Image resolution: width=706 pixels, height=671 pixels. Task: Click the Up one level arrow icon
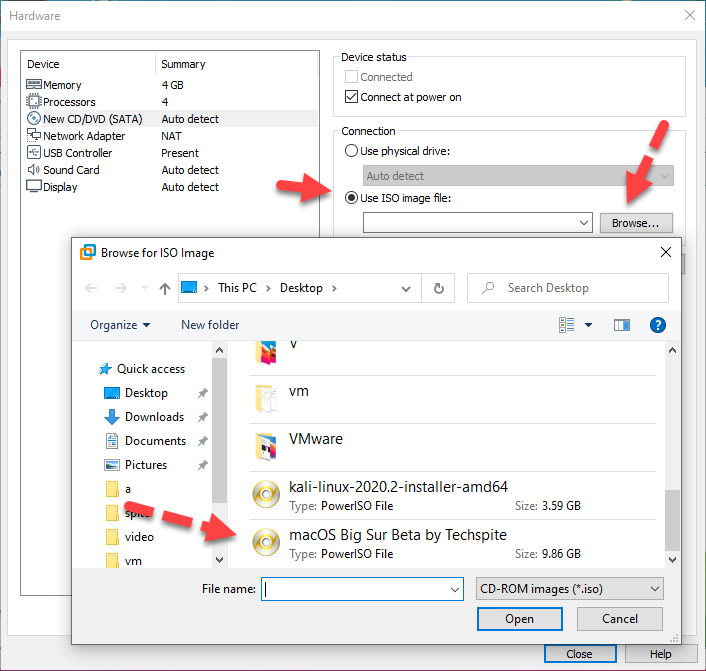pos(164,288)
